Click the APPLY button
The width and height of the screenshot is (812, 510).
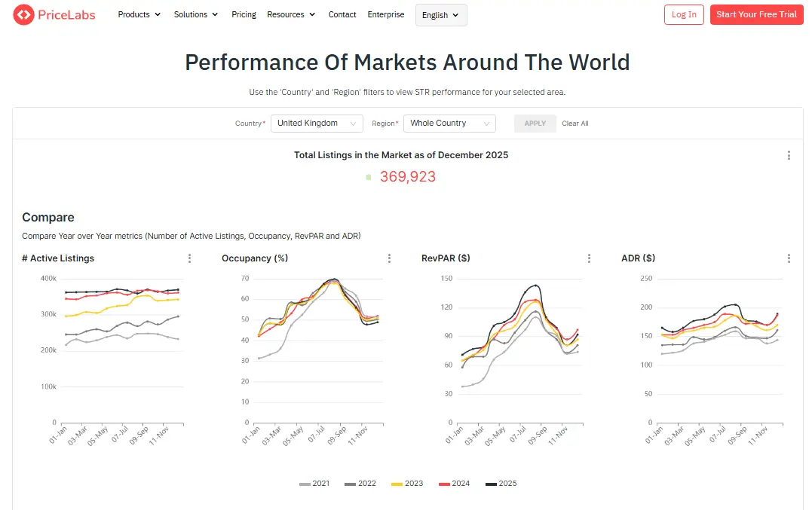click(x=535, y=123)
